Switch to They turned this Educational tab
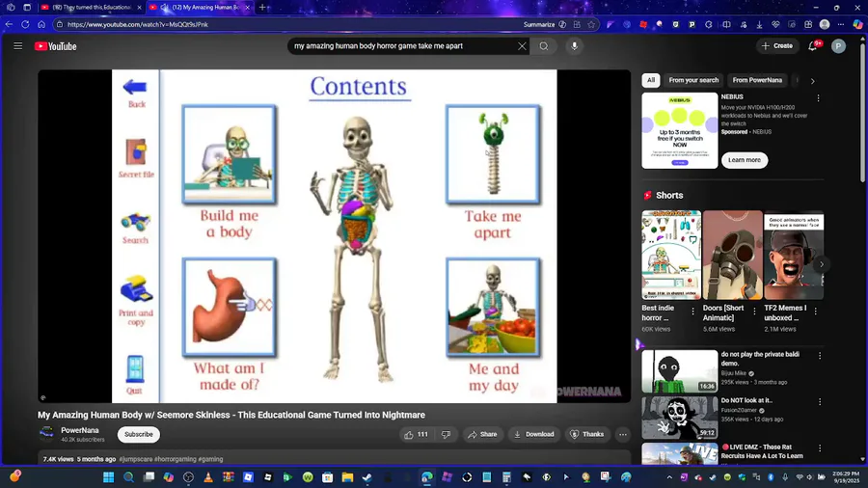The image size is (868, 488). tap(91, 7)
